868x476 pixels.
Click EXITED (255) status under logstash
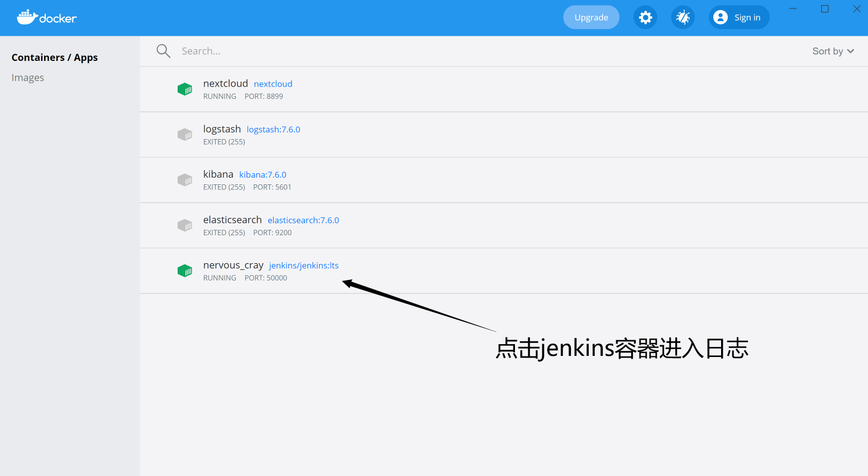tap(224, 142)
